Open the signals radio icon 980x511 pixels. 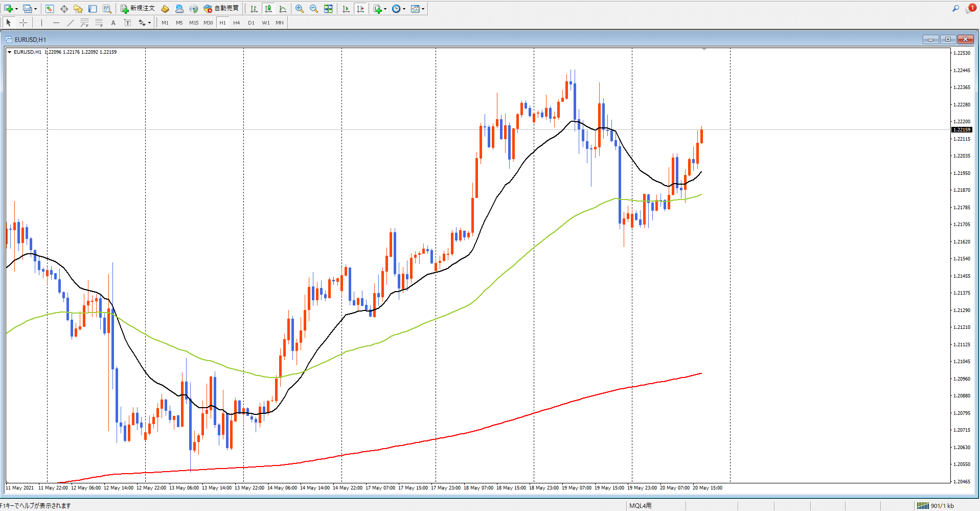[194, 9]
